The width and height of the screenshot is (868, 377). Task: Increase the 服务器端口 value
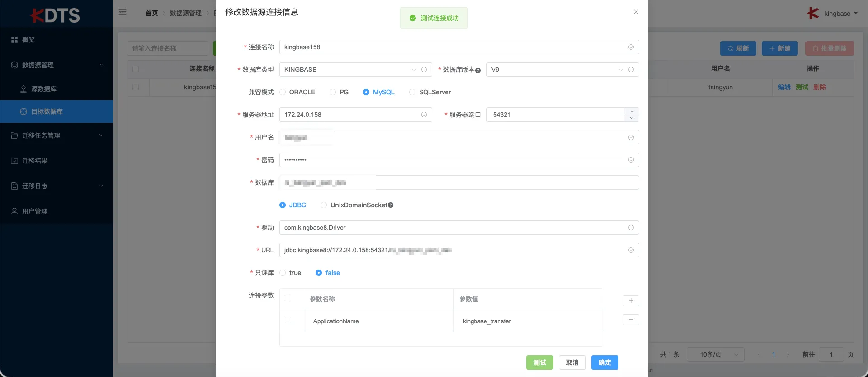pos(632,111)
